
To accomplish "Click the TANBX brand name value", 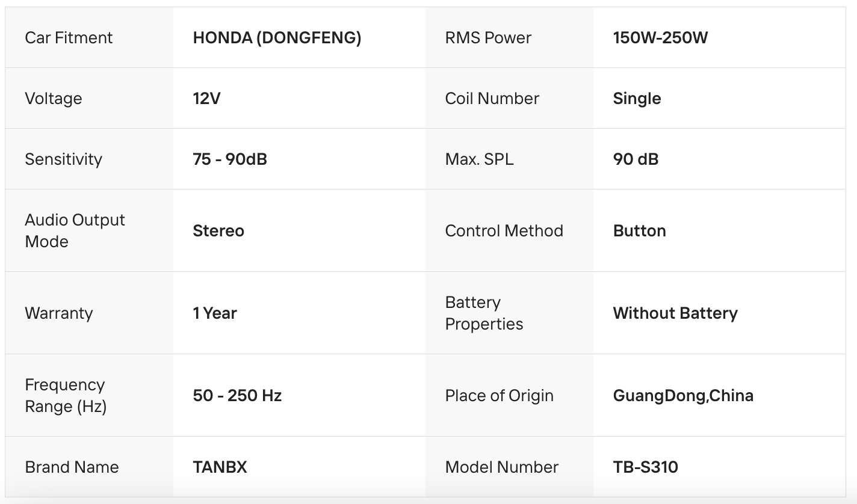I will click(220, 467).
